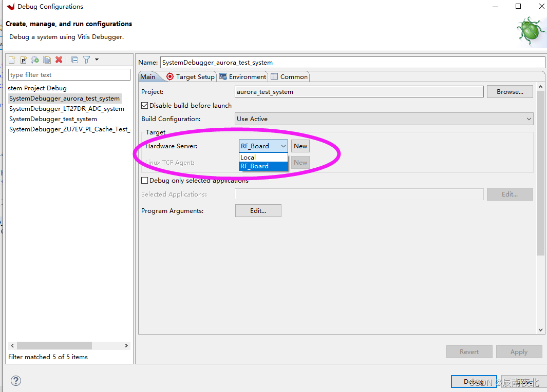Select SystemDebugger_ZU7EV_PL_Cache_Test configuration
Image resolution: width=547 pixels, height=392 pixels.
[x=69, y=129]
